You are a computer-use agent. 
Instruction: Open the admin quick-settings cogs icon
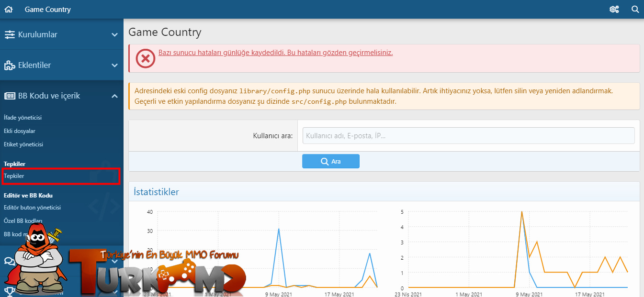(x=614, y=9)
